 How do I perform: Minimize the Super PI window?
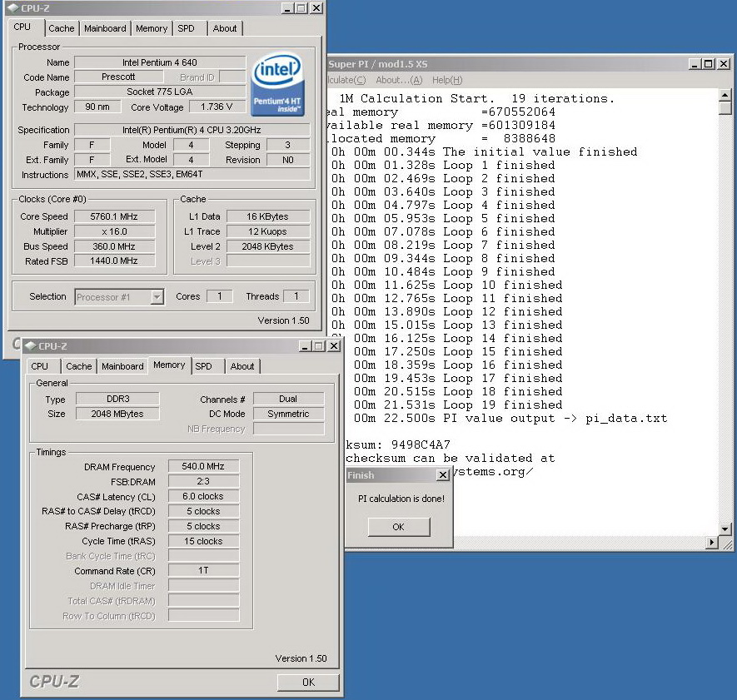pyautogui.click(x=695, y=64)
